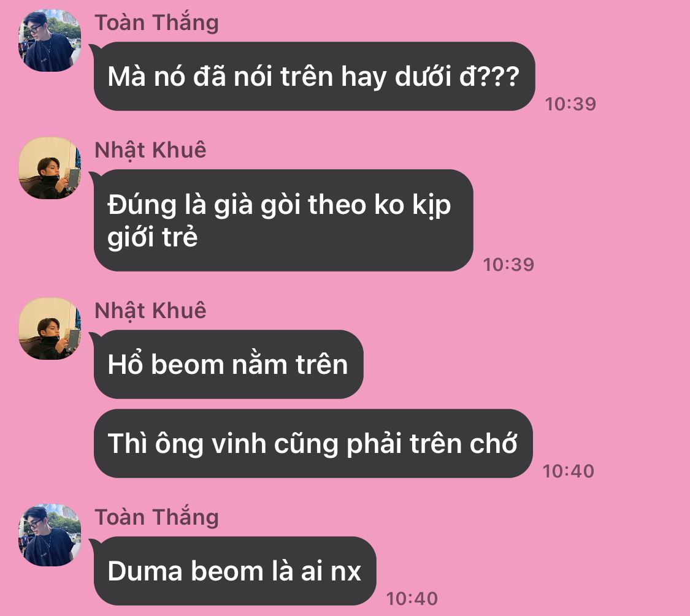Click sender name Toàn Thắng above 'Duma beom' message

156,517
